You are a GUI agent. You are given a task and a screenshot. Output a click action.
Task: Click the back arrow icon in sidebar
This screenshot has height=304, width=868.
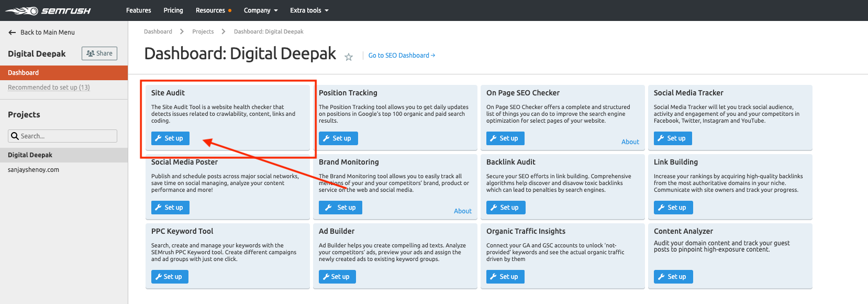(12, 32)
